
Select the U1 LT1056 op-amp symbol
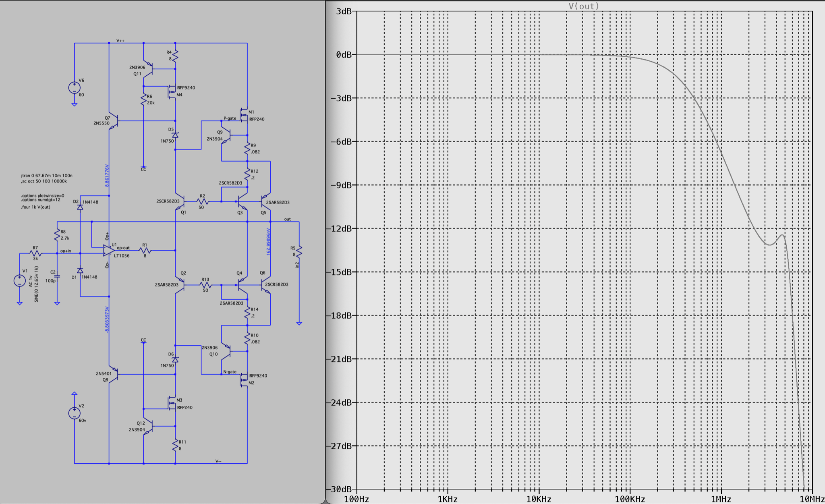pyautogui.click(x=109, y=250)
